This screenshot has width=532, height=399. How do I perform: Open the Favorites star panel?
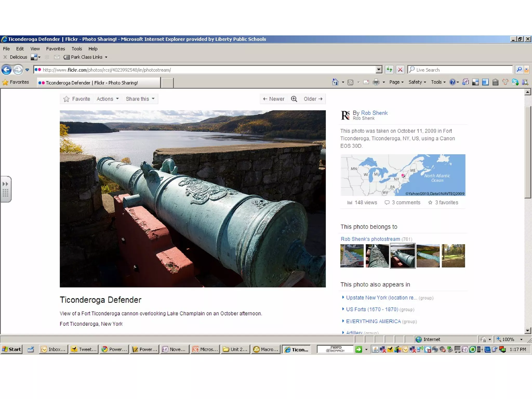(16, 82)
